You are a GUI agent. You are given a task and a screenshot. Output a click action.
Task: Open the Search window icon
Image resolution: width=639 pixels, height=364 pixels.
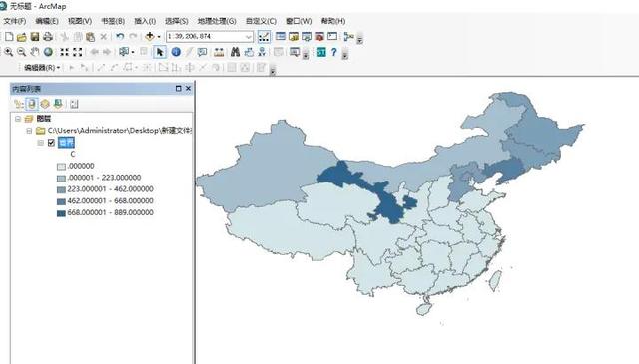(307, 37)
